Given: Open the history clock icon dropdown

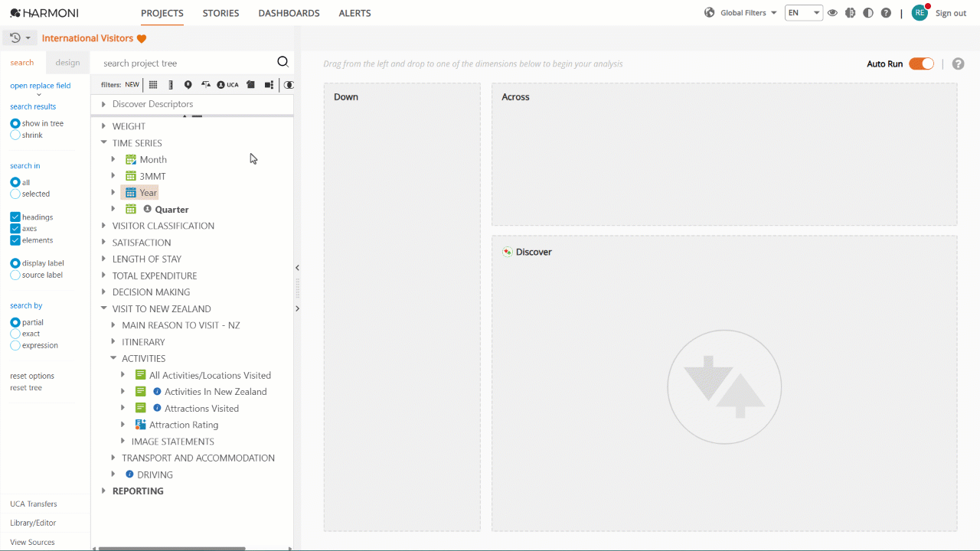Looking at the screenshot, I should [x=19, y=37].
